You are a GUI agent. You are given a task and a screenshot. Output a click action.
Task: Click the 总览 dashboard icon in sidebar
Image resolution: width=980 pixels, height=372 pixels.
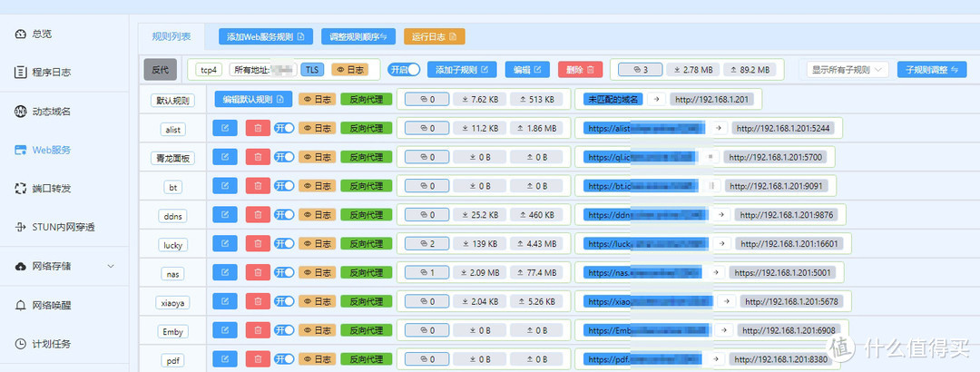(21, 34)
